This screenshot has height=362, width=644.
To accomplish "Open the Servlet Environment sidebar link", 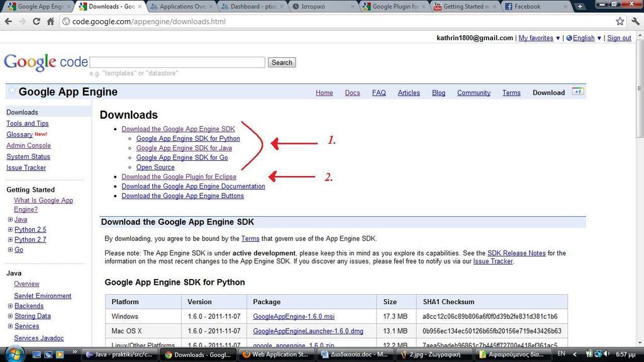I will [x=42, y=296].
